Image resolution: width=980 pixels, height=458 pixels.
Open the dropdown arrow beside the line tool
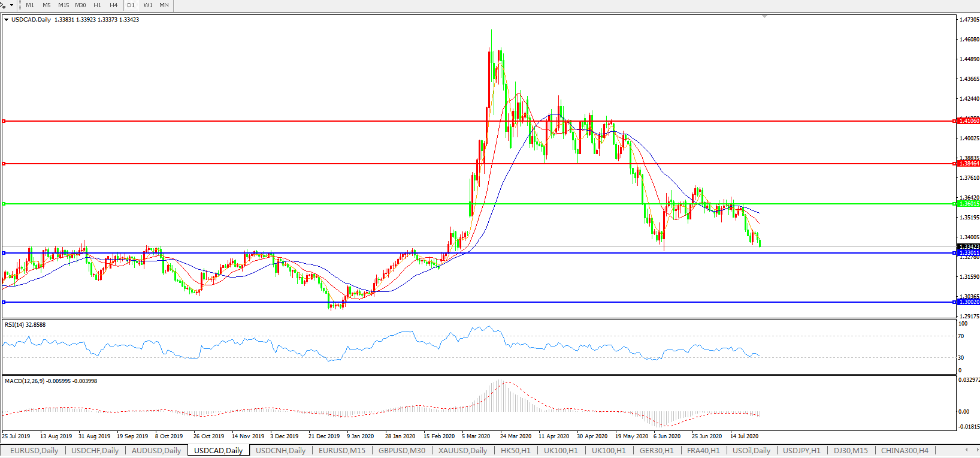click(11, 5)
